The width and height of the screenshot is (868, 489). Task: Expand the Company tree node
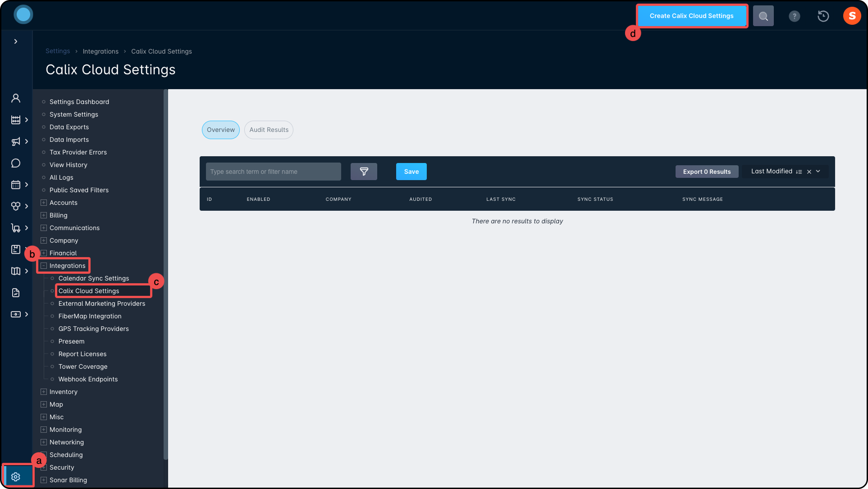pos(44,240)
